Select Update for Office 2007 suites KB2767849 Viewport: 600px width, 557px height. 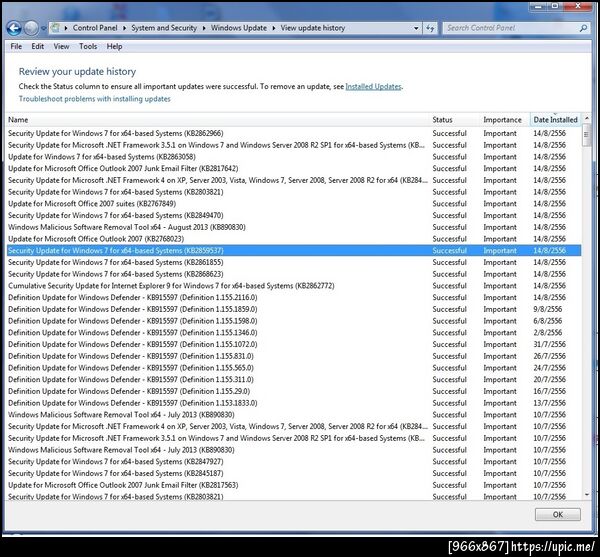point(294,204)
